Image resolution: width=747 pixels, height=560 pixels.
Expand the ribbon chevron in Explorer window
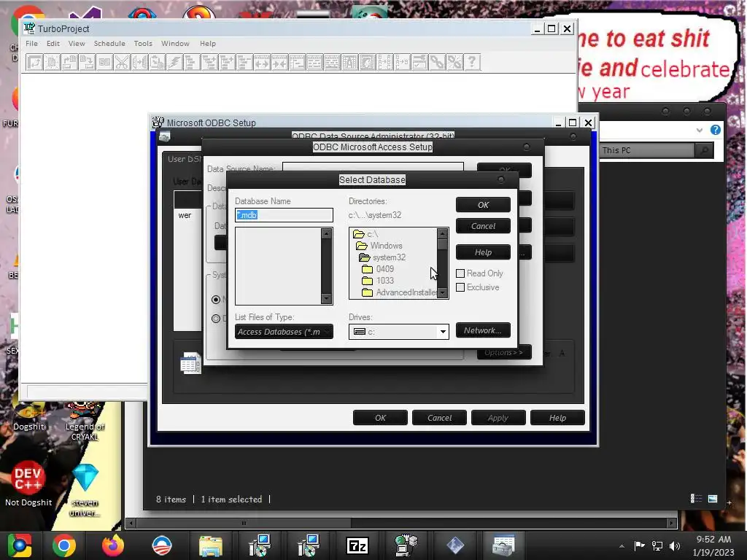[699, 130]
